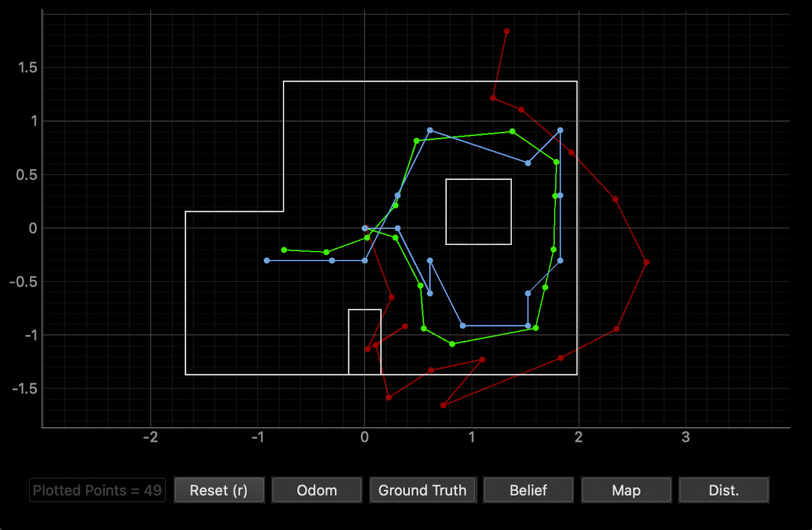
Task: Toggle the Belief trajectory button
Action: (x=528, y=490)
